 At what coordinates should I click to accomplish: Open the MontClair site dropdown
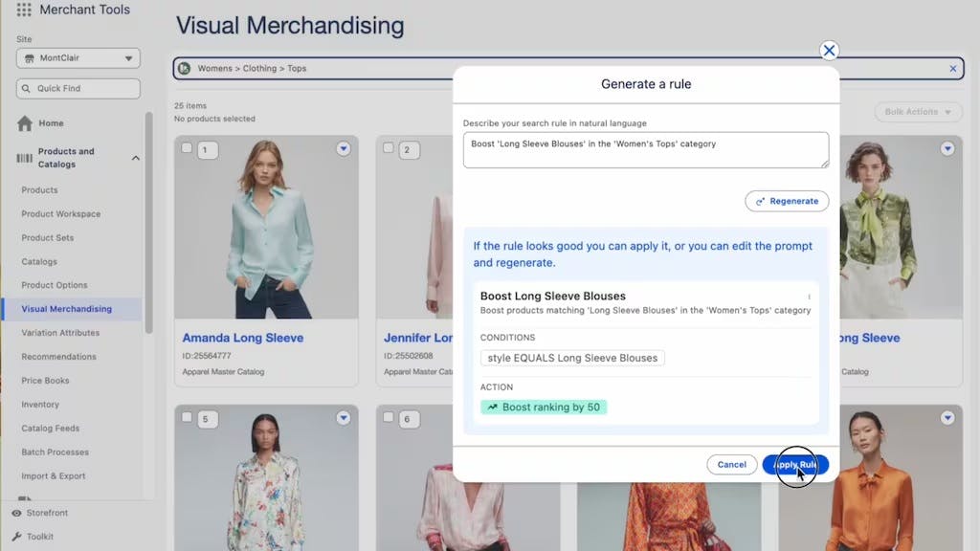[78, 58]
